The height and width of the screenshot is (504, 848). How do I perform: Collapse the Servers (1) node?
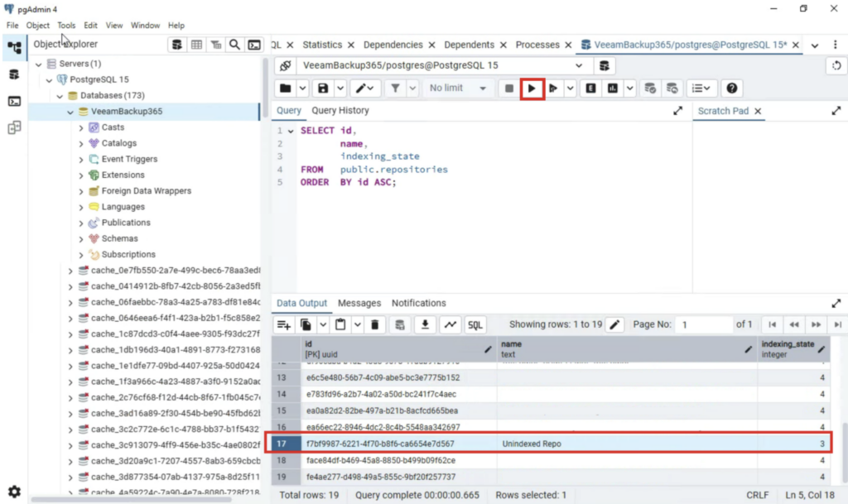coord(38,64)
